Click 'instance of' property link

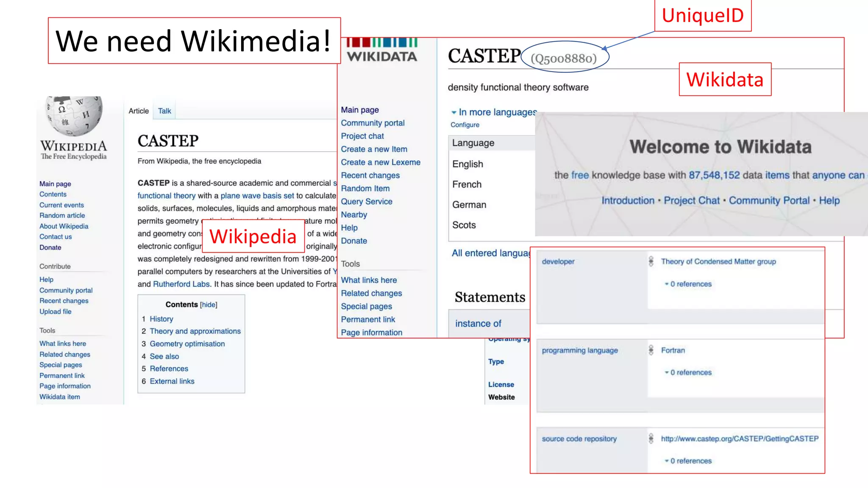478,324
